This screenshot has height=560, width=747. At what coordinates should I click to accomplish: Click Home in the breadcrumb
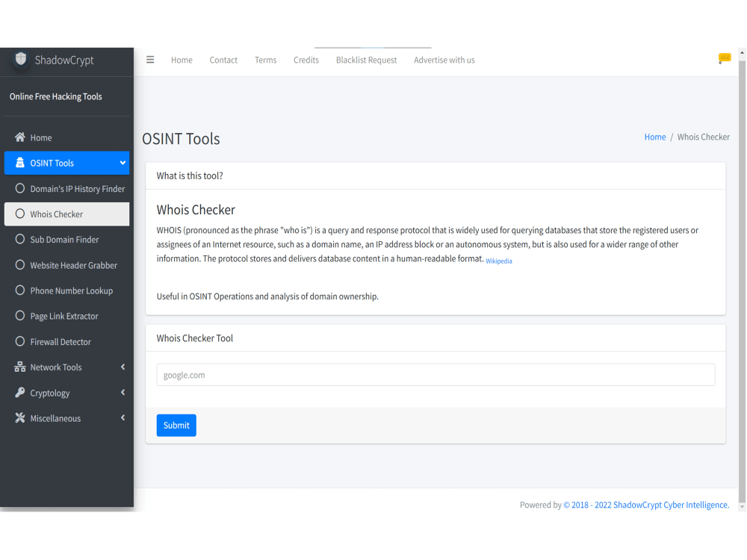(x=655, y=137)
